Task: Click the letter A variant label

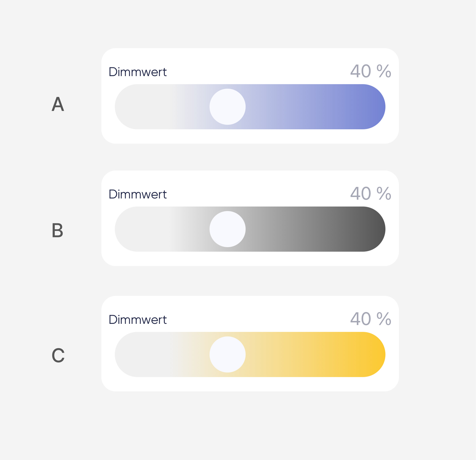Action: (58, 104)
